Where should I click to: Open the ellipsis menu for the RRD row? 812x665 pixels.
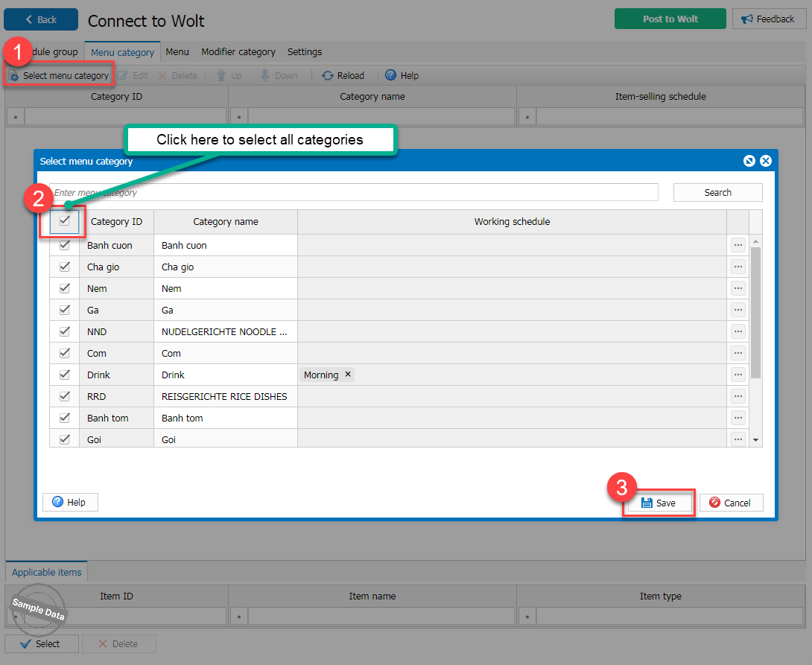[738, 396]
